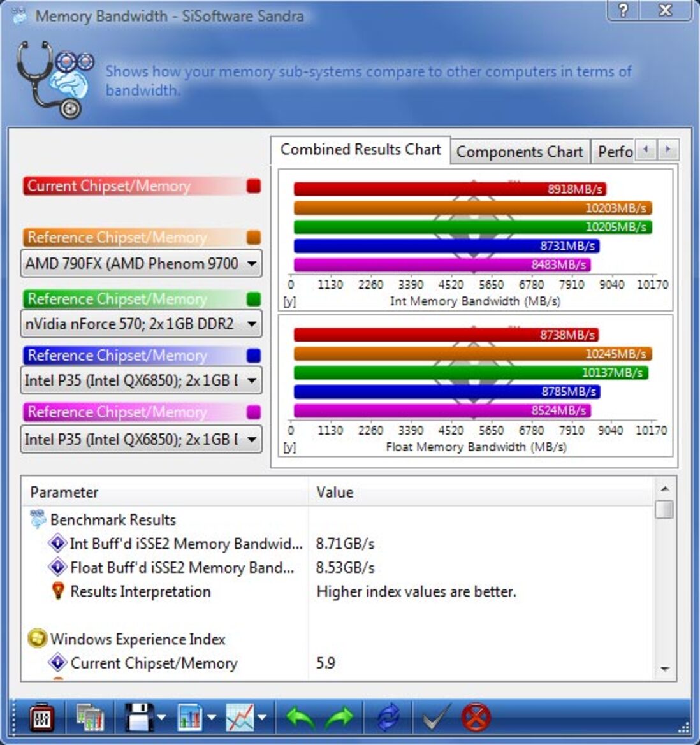Screen dimensions: 700x745
Task: Click the diamond icon beside Float Buff'd iSSE2
Action: [x=57, y=567]
